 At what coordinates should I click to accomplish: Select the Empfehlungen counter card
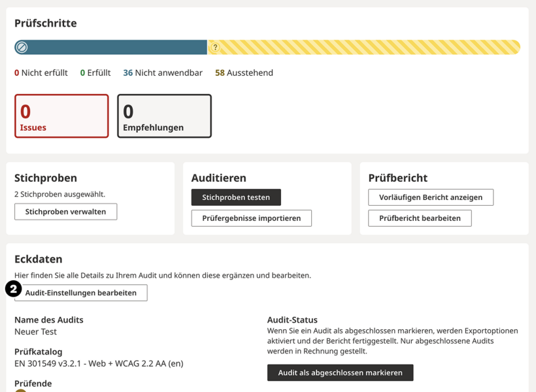point(163,116)
